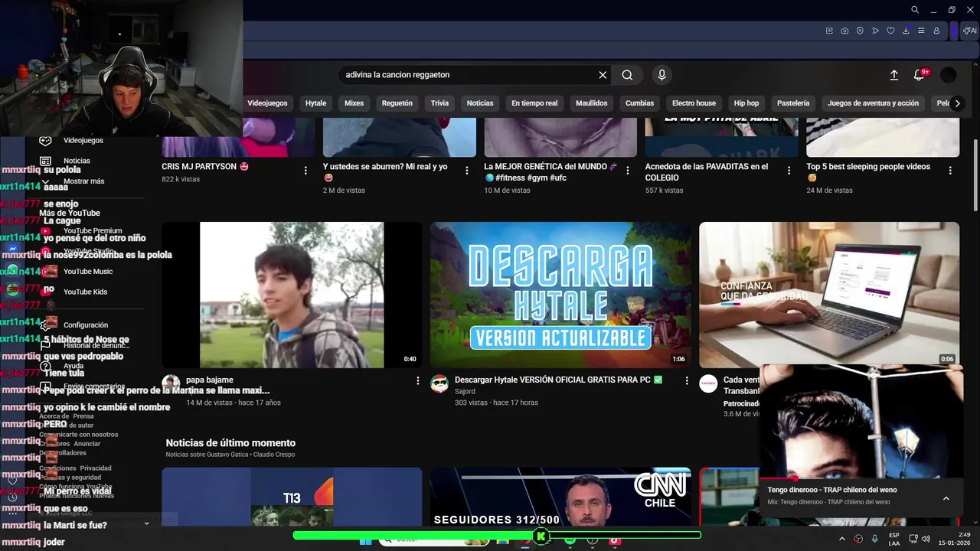980x551 pixels.
Task: Open options for Descargar Hytale video
Action: (x=687, y=380)
